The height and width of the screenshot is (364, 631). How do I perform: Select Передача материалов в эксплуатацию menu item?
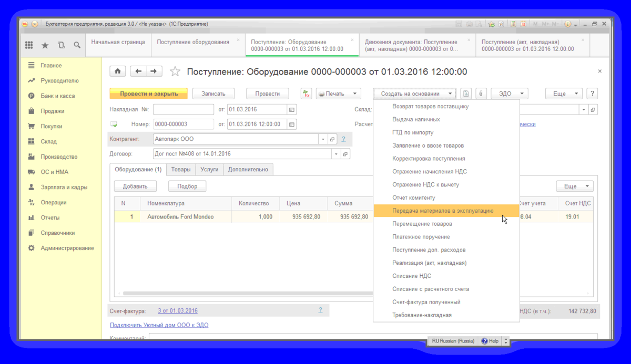pos(446,211)
